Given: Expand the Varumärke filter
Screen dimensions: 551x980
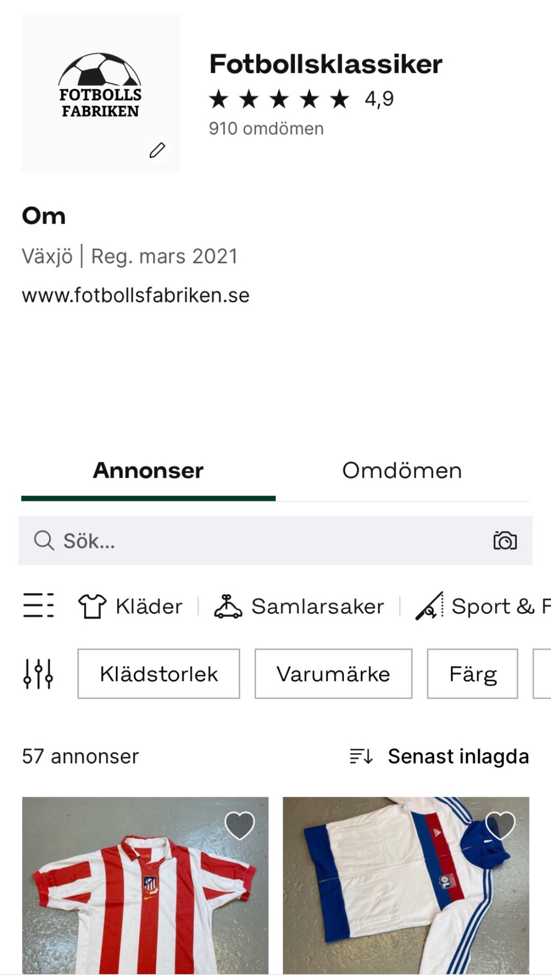Looking at the screenshot, I should click(333, 674).
